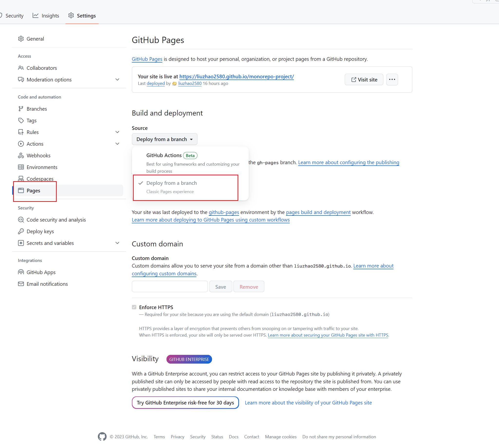The image size is (499, 448).
Task: Click the Codespaces icon
Action: [21, 179]
